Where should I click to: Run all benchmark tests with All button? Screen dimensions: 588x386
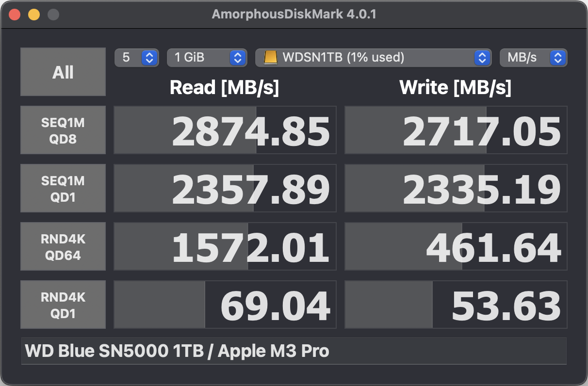[x=63, y=72]
